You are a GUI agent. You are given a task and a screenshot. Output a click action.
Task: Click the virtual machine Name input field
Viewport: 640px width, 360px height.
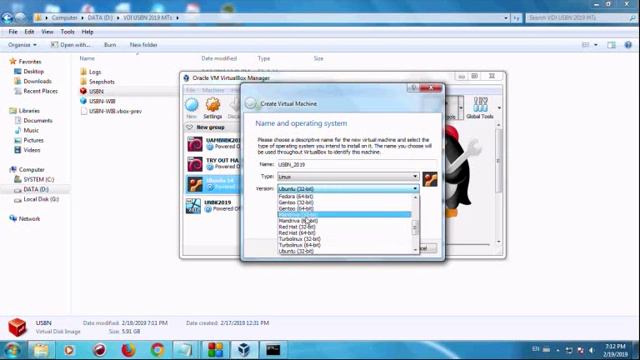[357, 164]
